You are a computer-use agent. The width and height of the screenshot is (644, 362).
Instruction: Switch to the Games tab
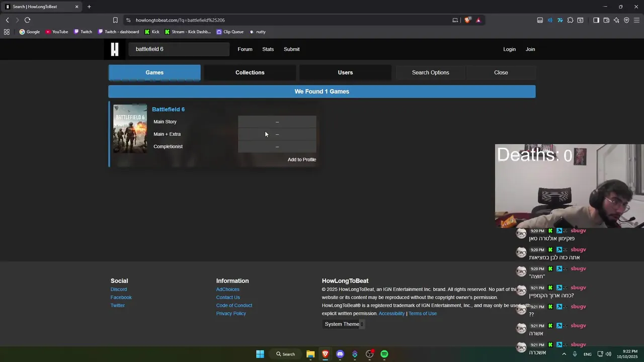click(154, 72)
